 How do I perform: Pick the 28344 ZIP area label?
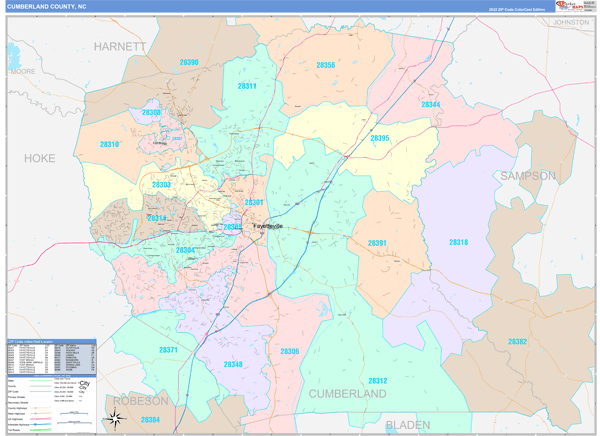click(x=431, y=104)
